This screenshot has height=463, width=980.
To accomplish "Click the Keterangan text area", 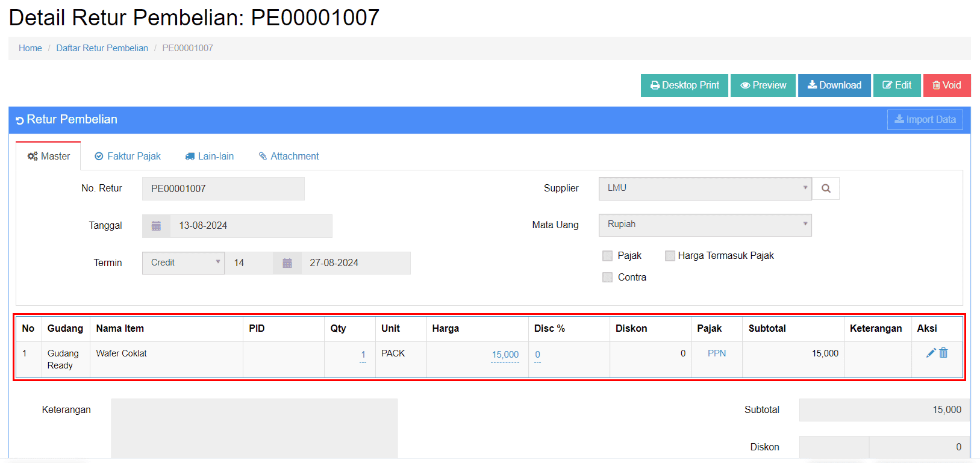I will (x=254, y=428).
